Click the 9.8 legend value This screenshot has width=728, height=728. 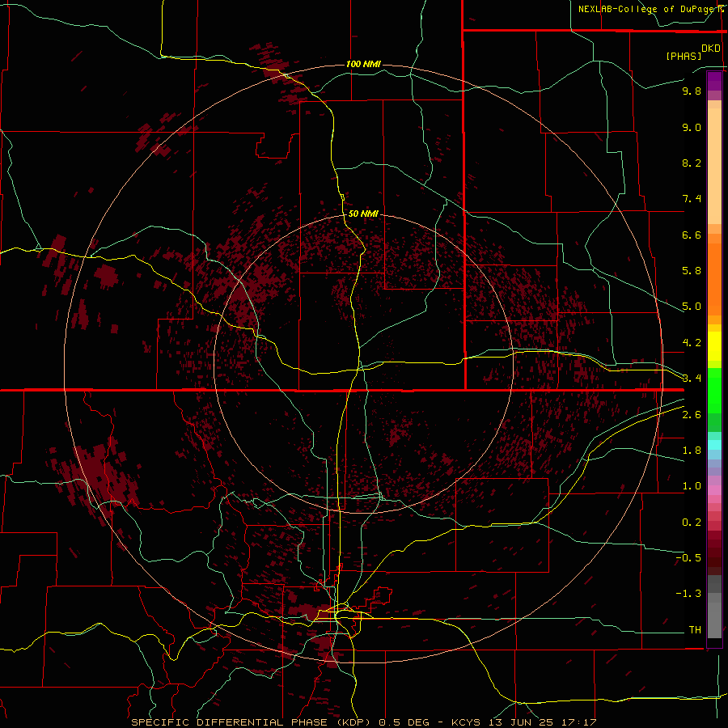point(692,91)
